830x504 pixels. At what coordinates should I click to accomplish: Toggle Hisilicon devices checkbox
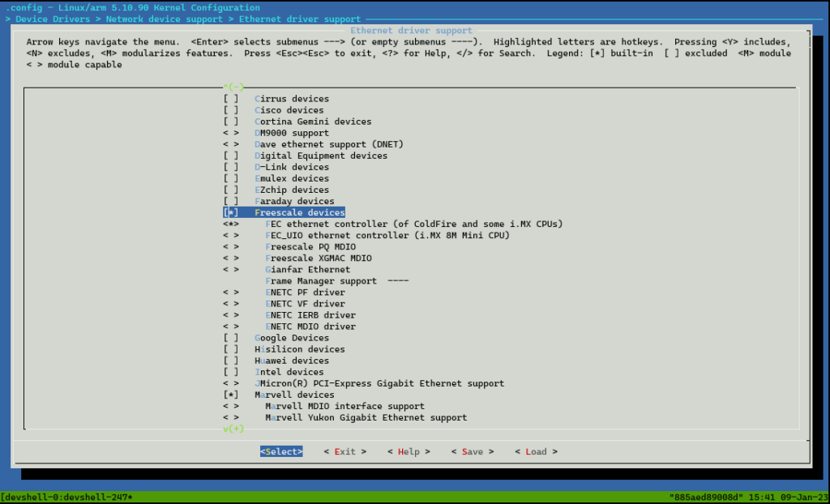tap(230, 349)
